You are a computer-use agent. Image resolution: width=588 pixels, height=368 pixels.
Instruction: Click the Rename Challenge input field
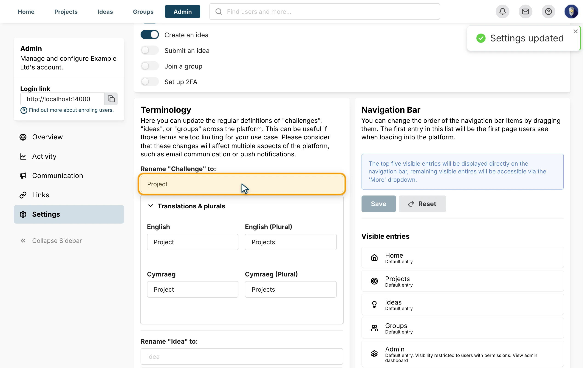pos(242,184)
